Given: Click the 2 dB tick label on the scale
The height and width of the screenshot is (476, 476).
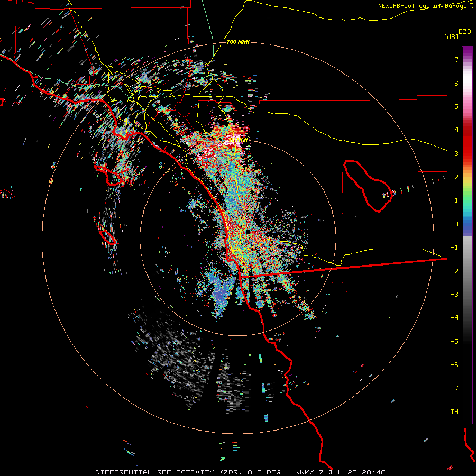Looking at the screenshot, I should pyautogui.click(x=456, y=177).
